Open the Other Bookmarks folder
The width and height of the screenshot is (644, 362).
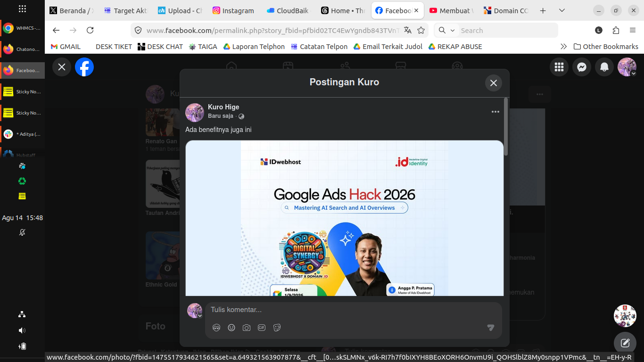(x=606, y=47)
